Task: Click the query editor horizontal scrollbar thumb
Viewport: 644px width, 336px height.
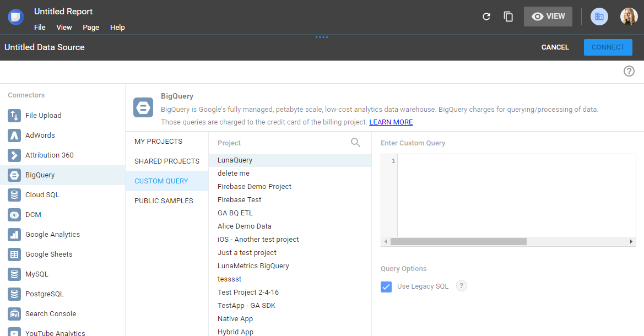Action: [x=458, y=241]
